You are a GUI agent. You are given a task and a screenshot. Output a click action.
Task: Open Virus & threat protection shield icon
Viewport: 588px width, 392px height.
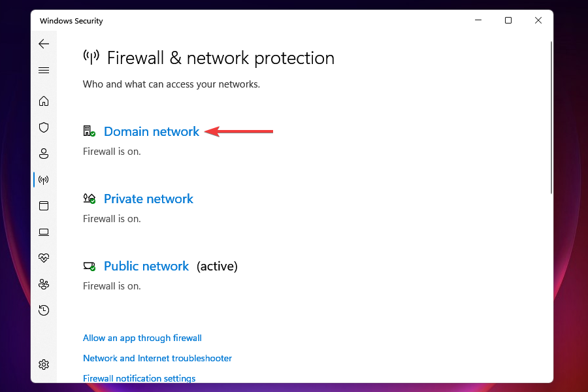pyautogui.click(x=44, y=127)
